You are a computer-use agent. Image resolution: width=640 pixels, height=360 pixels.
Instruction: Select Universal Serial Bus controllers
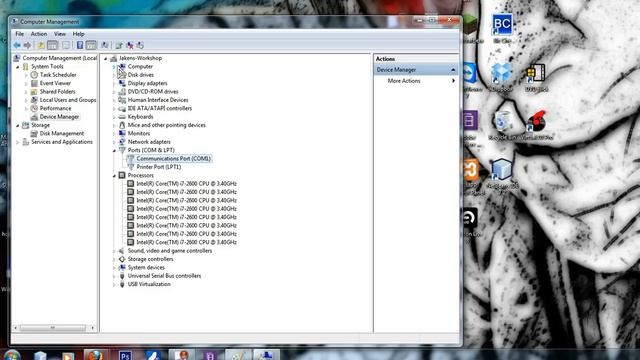[164, 276]
